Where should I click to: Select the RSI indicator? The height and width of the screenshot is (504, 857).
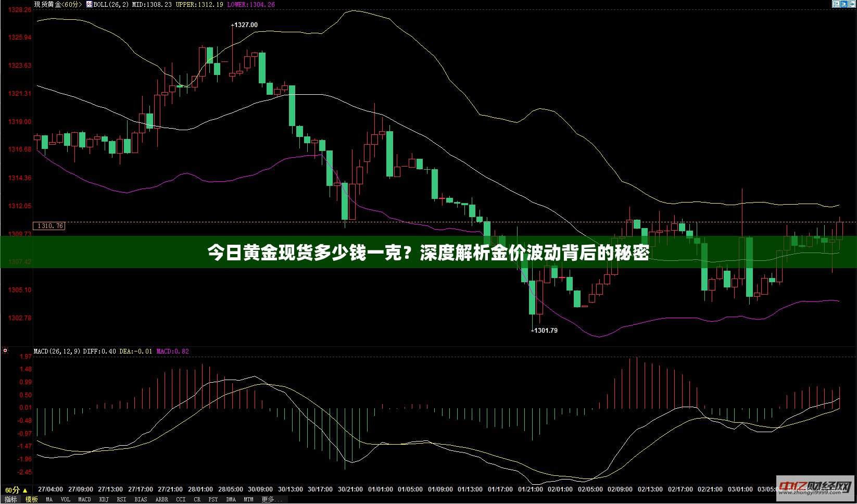(x=121, y=499)
